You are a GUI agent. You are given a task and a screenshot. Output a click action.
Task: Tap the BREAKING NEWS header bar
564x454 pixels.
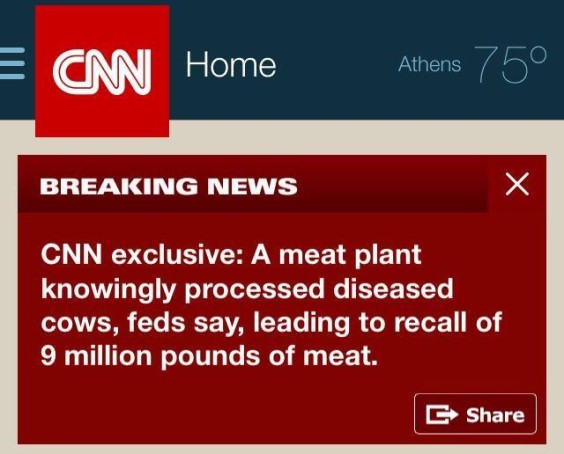253,185
